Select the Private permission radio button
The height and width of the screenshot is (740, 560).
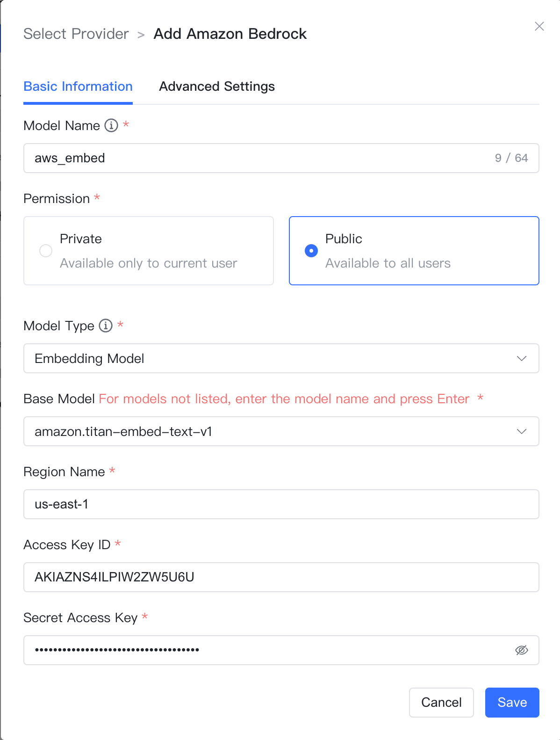click(x=46, y=251)
